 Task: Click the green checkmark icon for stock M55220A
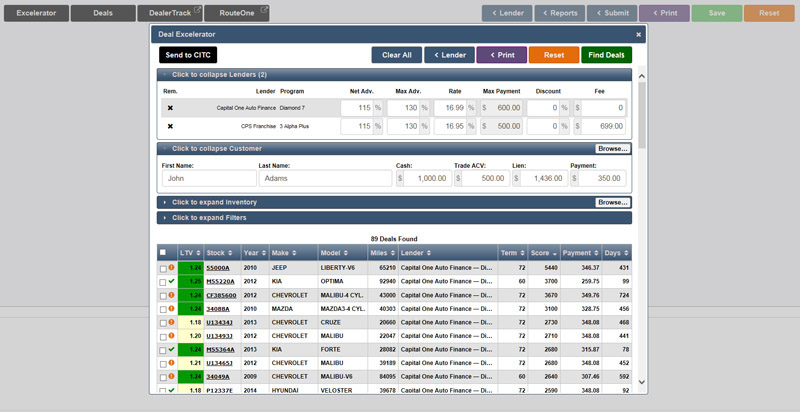point(172,282)
